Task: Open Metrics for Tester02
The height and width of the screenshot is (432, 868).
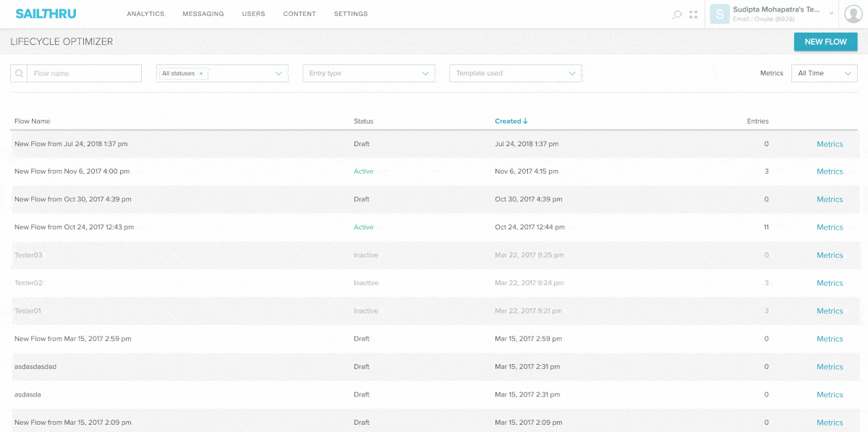Action: tap(830, 283)
